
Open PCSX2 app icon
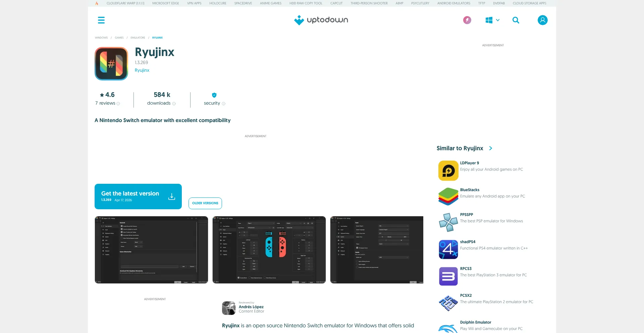tap(448, 303)
